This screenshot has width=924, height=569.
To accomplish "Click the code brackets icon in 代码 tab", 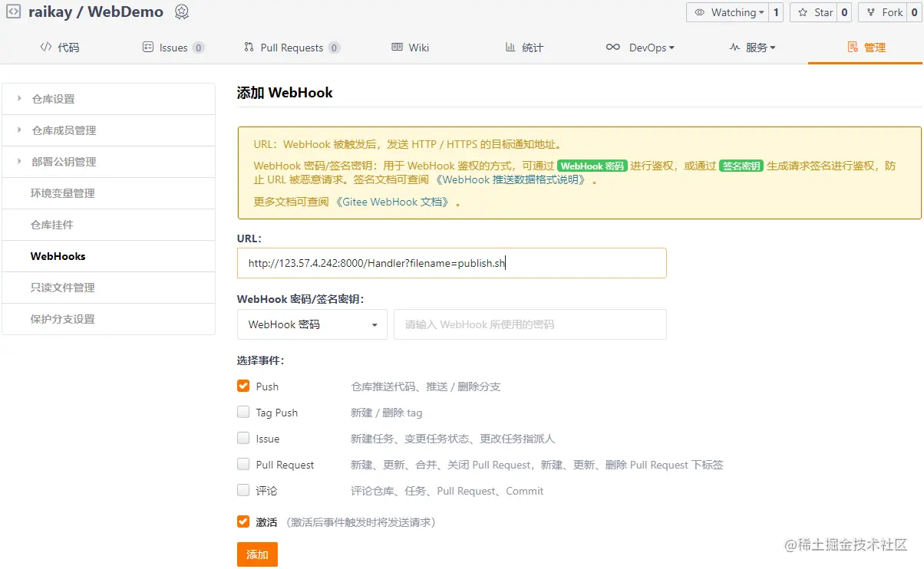I will (46, 47).
